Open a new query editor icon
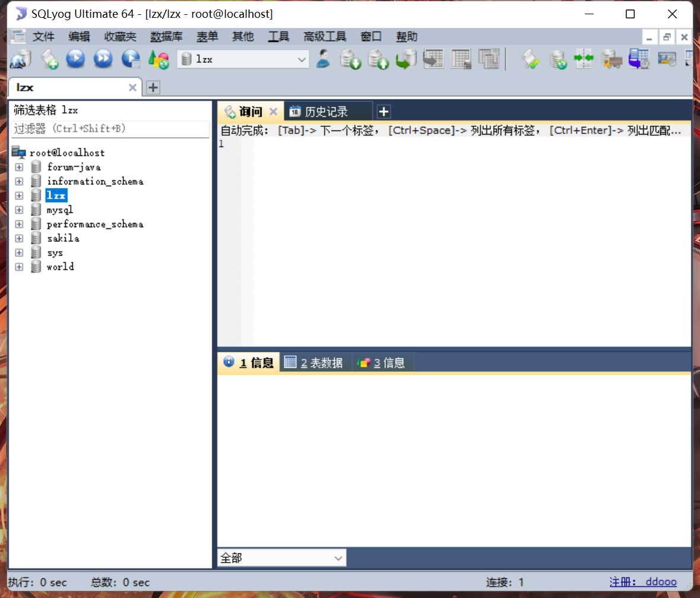The image size is (700, 598). (49, 59)
